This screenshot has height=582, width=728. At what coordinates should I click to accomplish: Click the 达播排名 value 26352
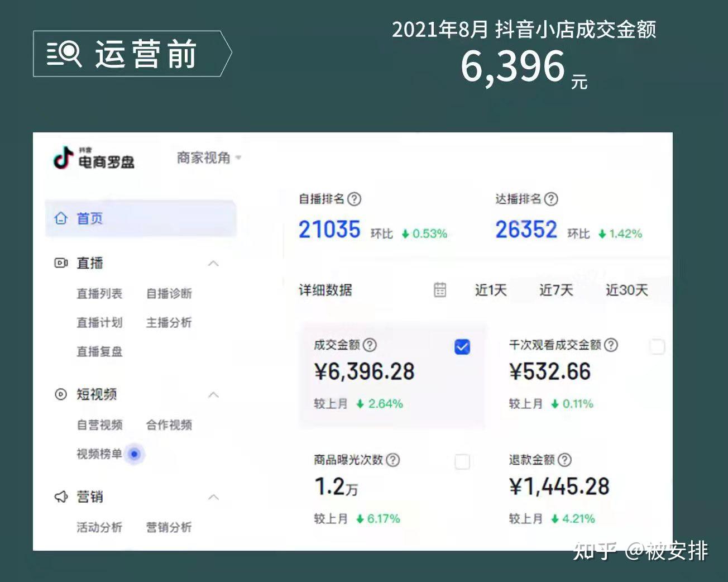click(x=526, y=230)
